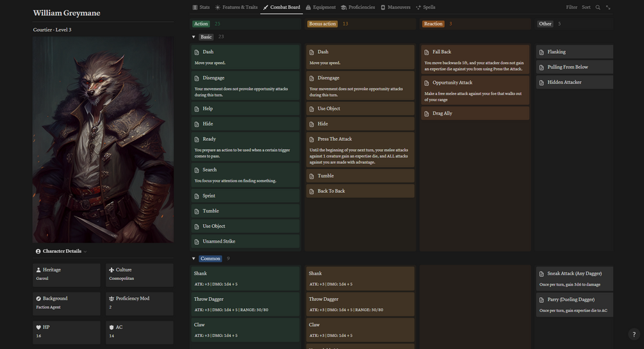
Task: Click the Basic group label
Action: [206, 37]
